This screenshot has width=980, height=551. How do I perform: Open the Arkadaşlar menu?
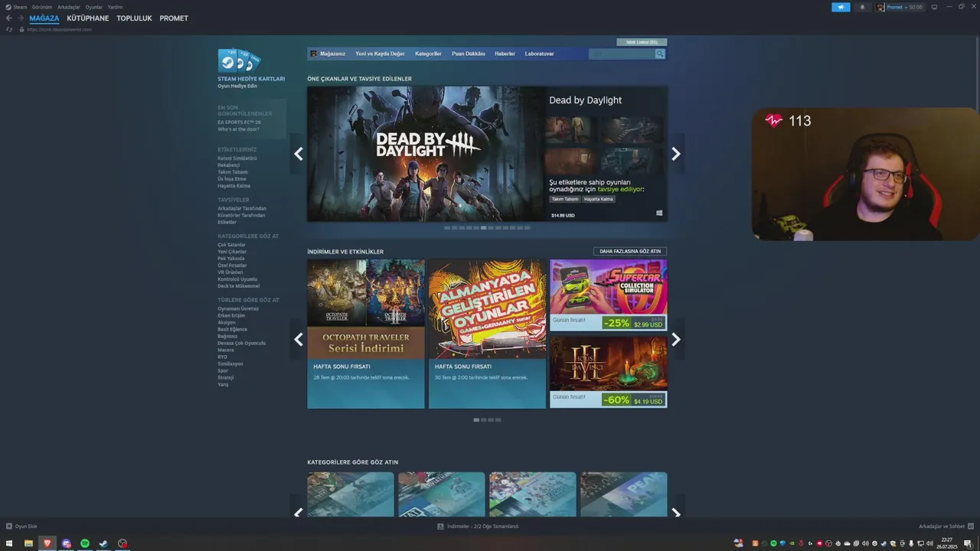(69, 7)
